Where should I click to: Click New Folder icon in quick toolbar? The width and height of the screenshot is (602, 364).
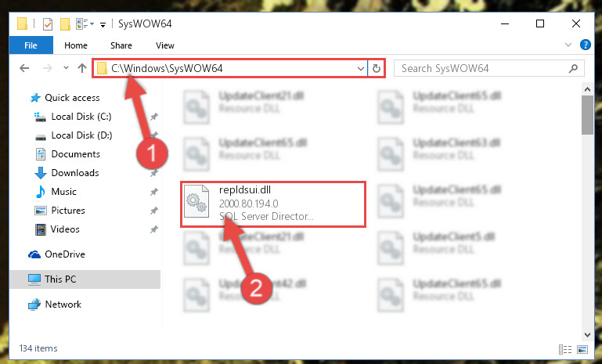click(x=65, y=24)
